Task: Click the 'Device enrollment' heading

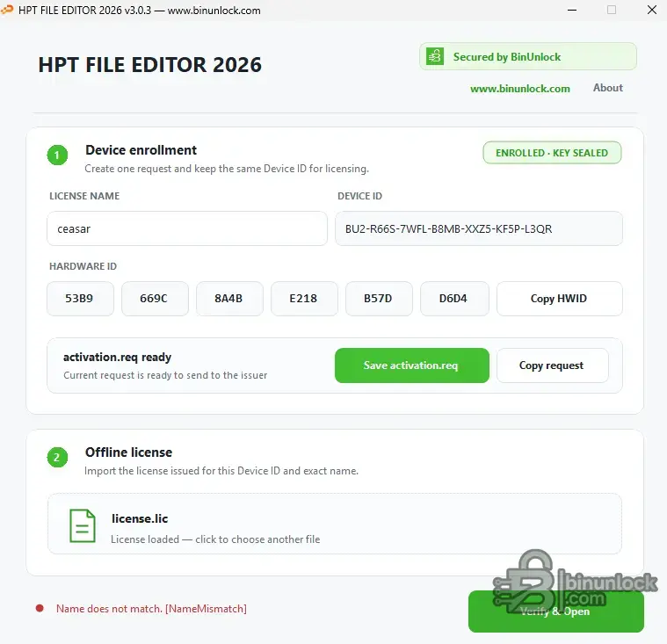Action: click(141, 149)
